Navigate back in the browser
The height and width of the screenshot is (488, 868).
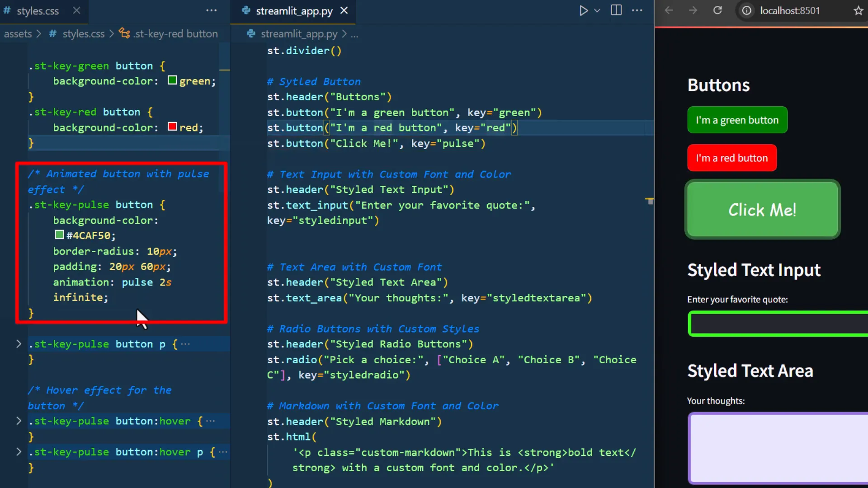pyautogui.click(x=669, y=10)
